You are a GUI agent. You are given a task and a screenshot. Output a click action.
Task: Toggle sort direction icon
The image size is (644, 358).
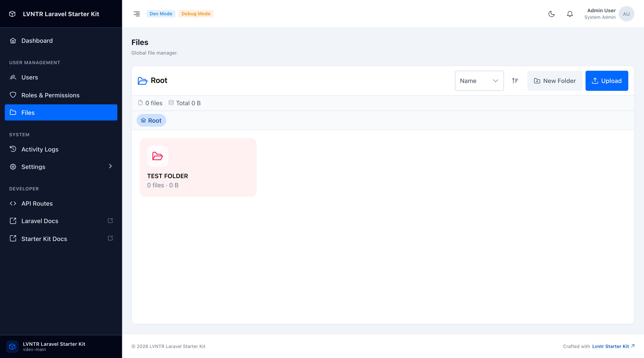point(515,81)
